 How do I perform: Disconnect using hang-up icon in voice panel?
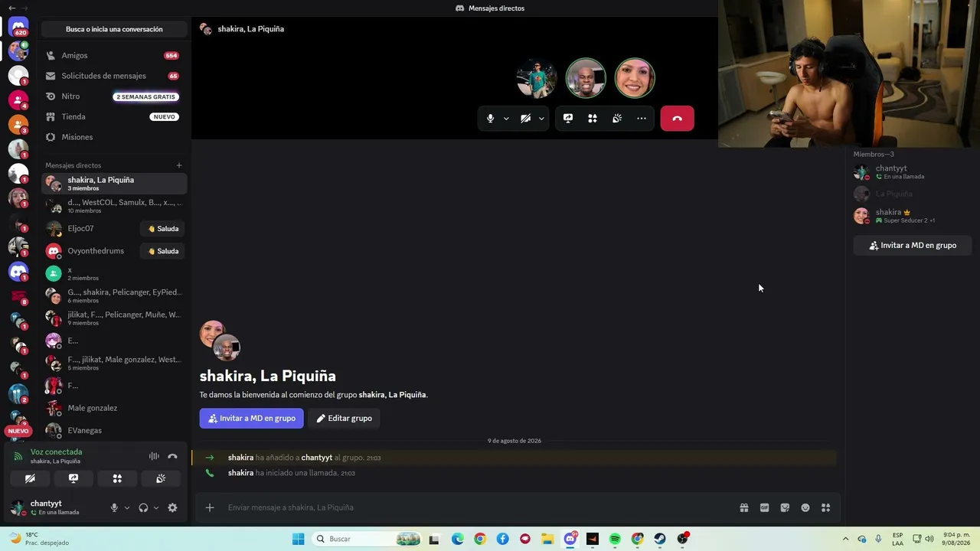point(172,457)
